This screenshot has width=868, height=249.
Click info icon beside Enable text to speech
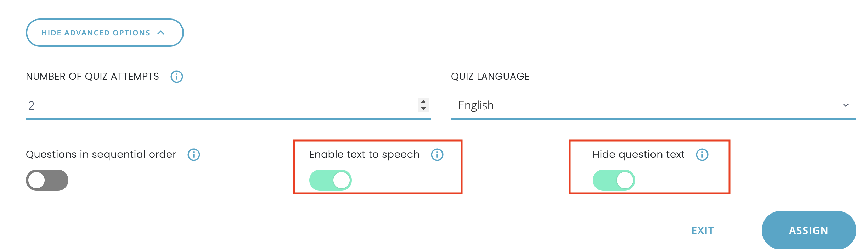click(437, 155)
